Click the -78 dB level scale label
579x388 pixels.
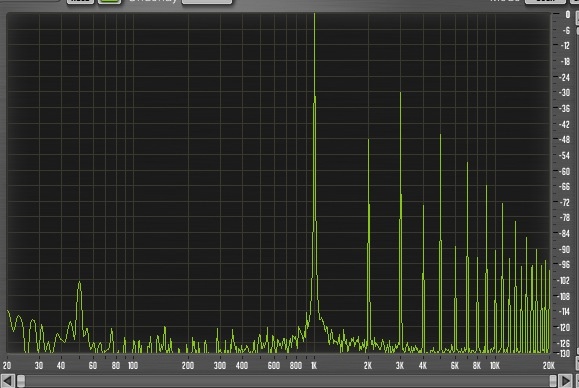point(565,218)
